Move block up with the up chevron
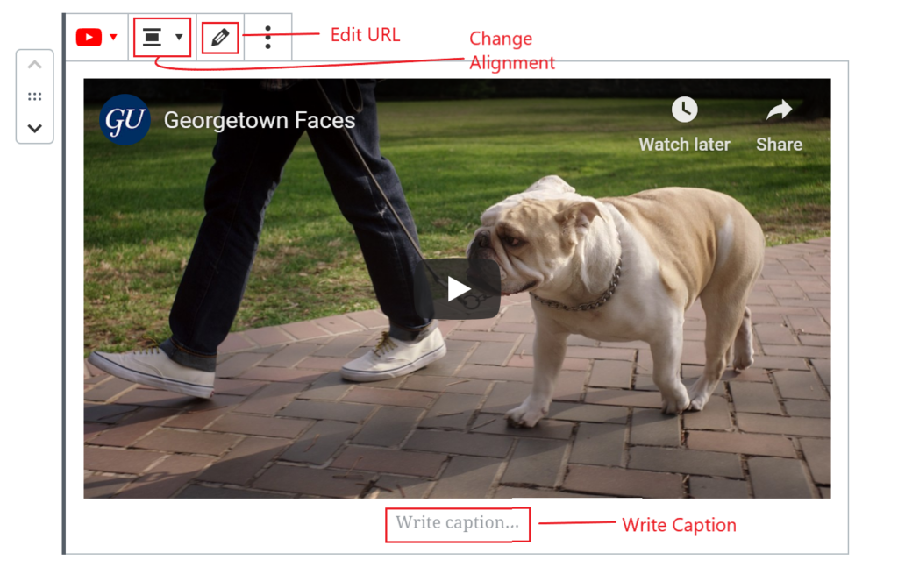Image resolution: width=898 pixels, height=588 pixels. pyautogui.click(x=35, y=65)
